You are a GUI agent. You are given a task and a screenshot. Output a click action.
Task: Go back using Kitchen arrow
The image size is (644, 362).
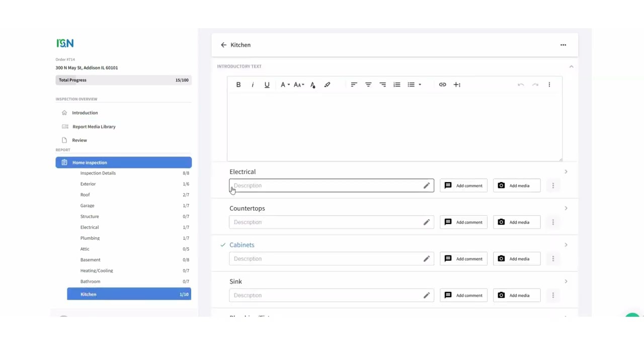pyautogui.click(x=223, y=45)
